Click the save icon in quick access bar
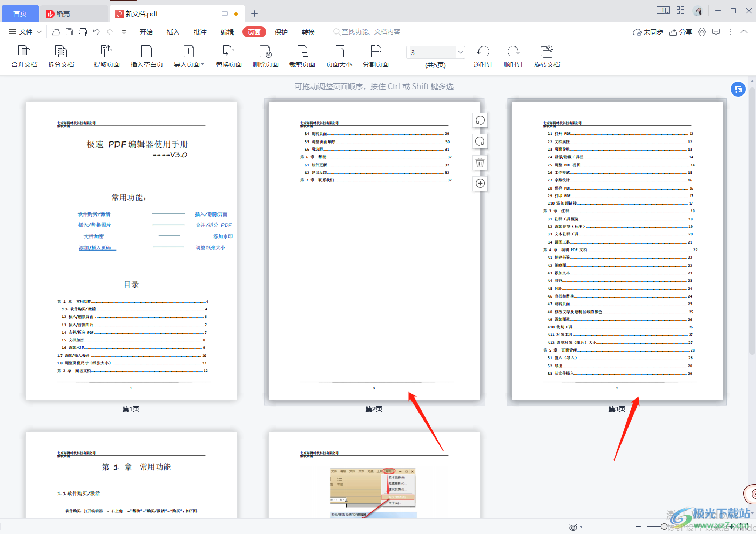 point(69,32)
